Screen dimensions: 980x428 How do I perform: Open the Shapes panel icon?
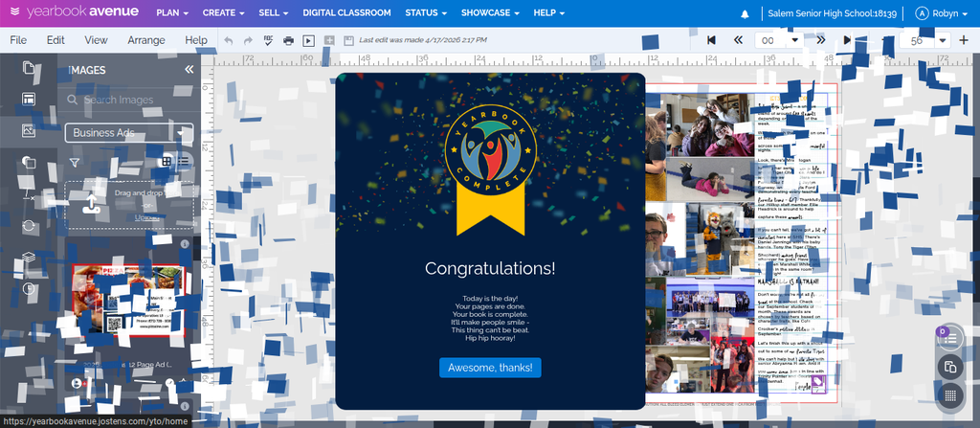(28, 162)
